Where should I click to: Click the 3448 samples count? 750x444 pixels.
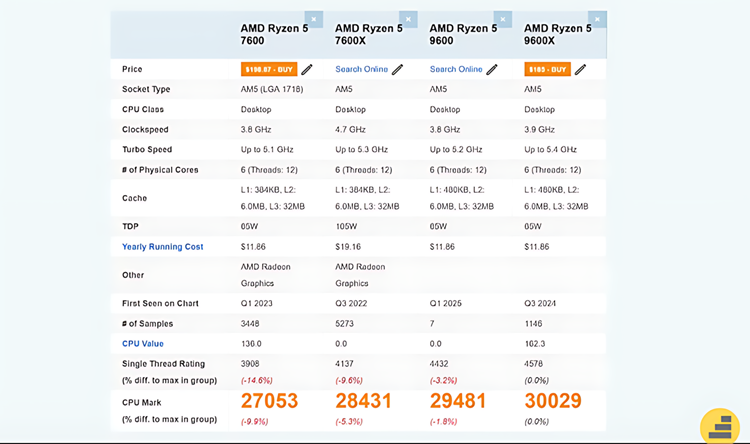[x=250, y=323]
